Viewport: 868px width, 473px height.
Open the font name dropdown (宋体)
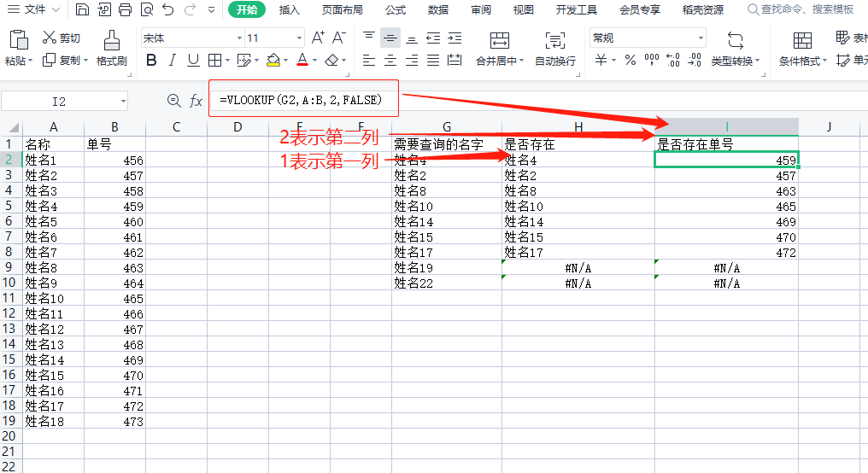[x=239, y=38]
